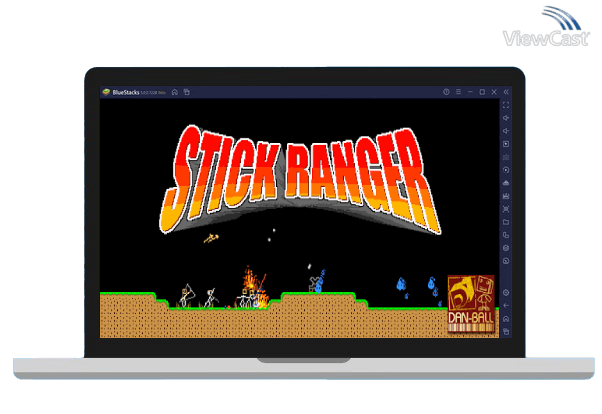This screenshot has height=414, width=602.
Task: Click the Stick Ranger title graphic
Action: (x=300, y=180)
